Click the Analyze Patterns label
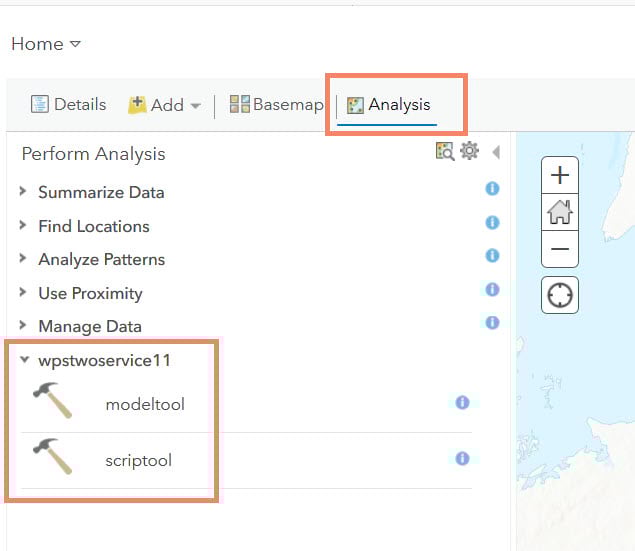Screen dimensions: 635x551 102,260
